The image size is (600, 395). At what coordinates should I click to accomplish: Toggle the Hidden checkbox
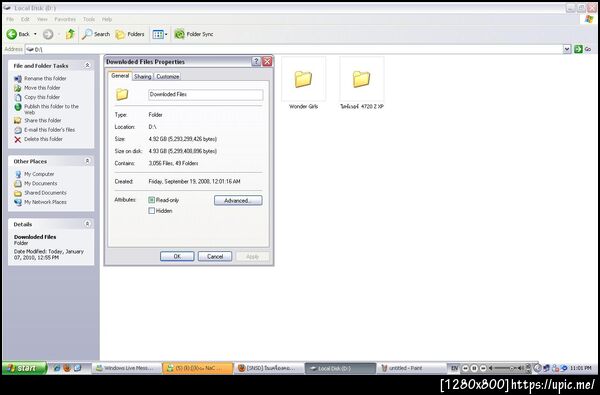click(152, 211)
